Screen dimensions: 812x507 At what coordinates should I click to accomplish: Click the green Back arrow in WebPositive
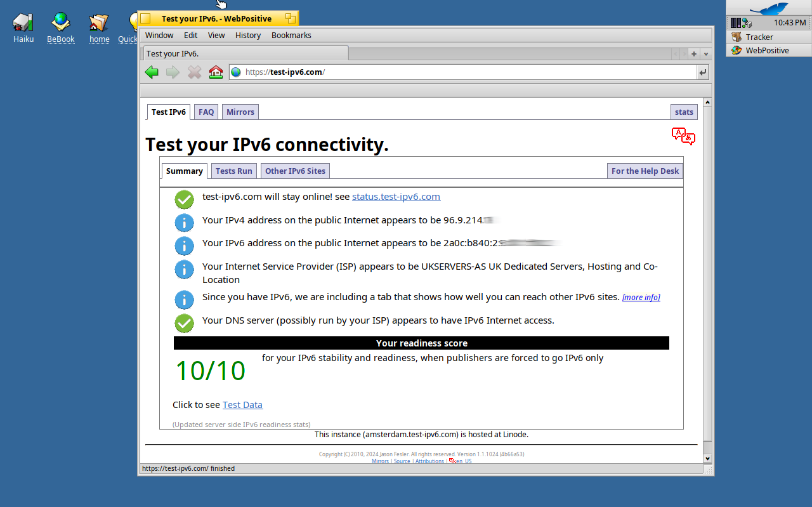tap(152, 72)
